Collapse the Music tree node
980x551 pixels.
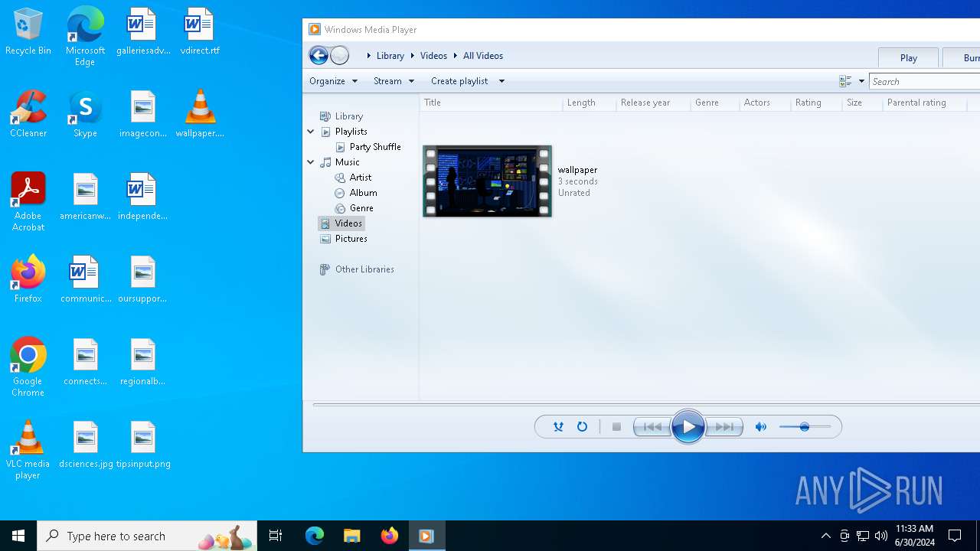[x=311, y=162]
